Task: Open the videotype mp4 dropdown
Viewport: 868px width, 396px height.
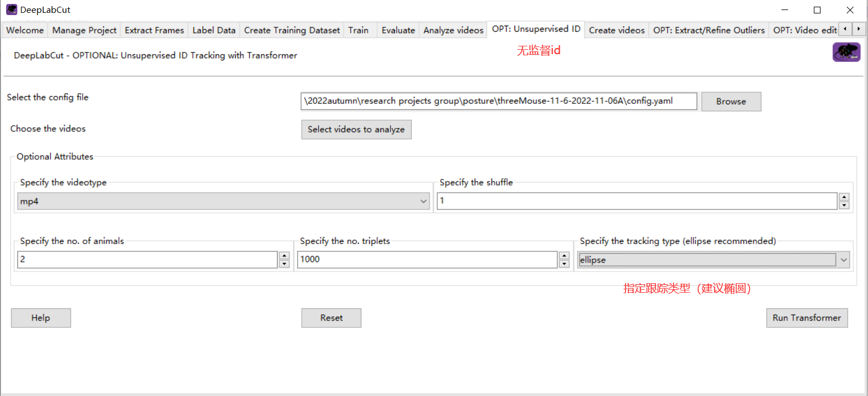Action: click(223, 202)
